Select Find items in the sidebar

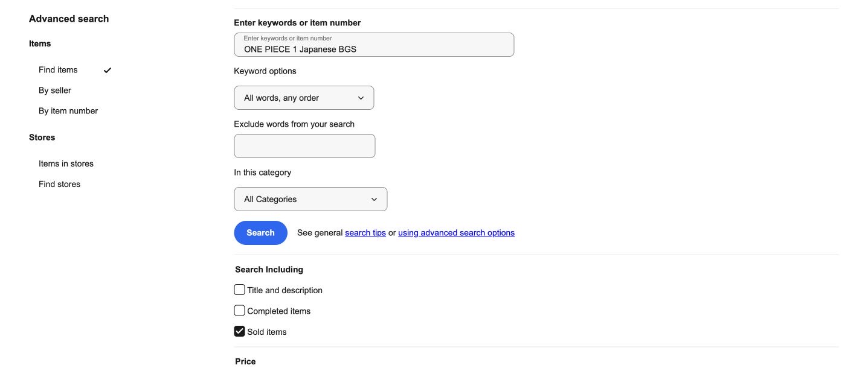[x=58, y=70]
